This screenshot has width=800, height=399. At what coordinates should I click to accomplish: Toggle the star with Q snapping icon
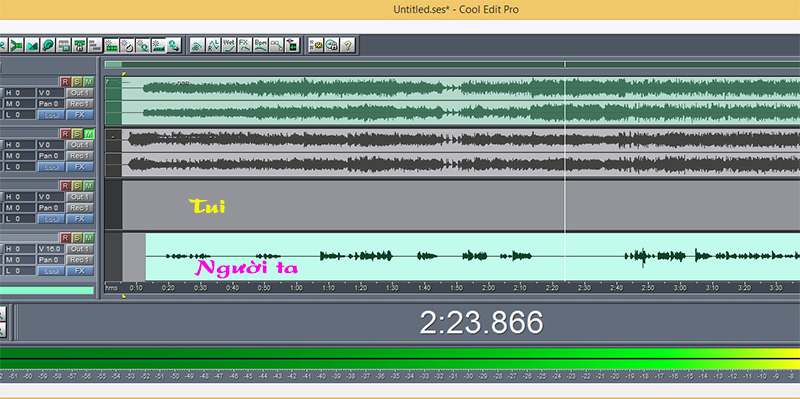142,45
